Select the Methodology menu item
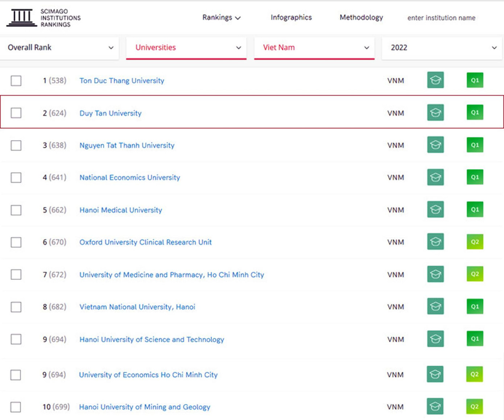504x420 pixels. (361, 17)
